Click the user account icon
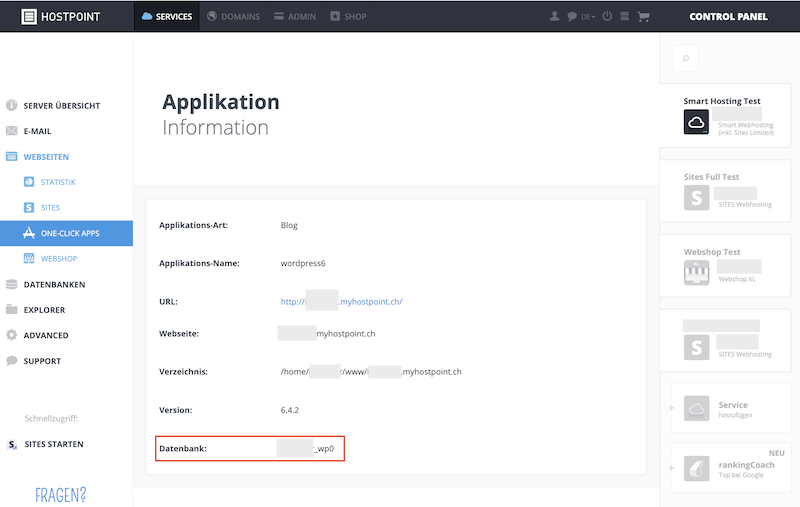 pyautogui.click(x=555, y=16)
